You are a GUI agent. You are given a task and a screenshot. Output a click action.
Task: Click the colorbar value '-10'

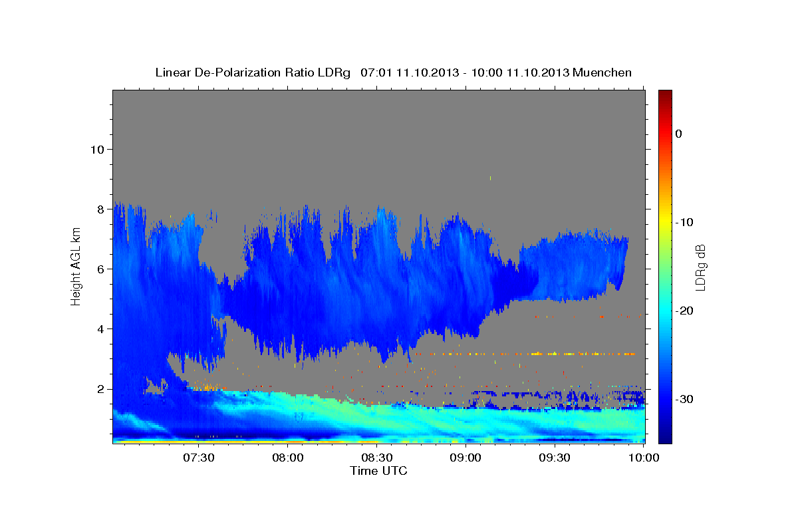(684, 222)
